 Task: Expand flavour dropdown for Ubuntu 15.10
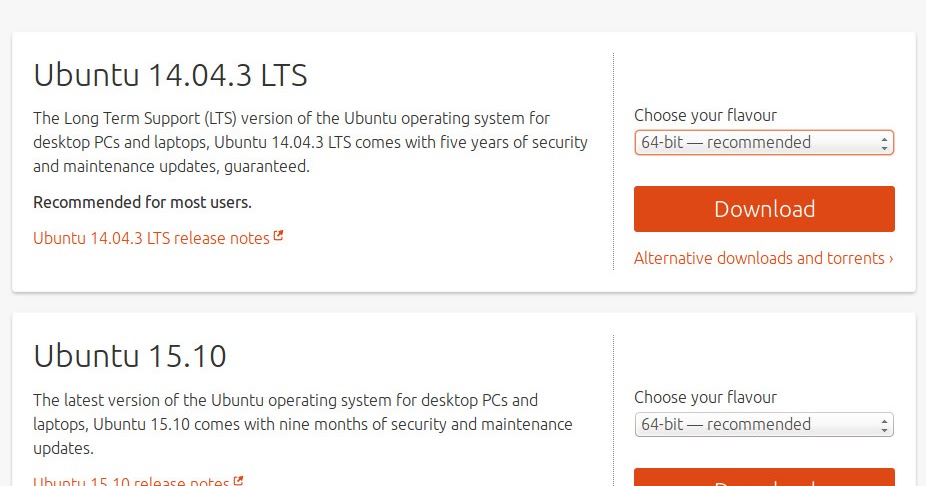(x=763, y=425)
